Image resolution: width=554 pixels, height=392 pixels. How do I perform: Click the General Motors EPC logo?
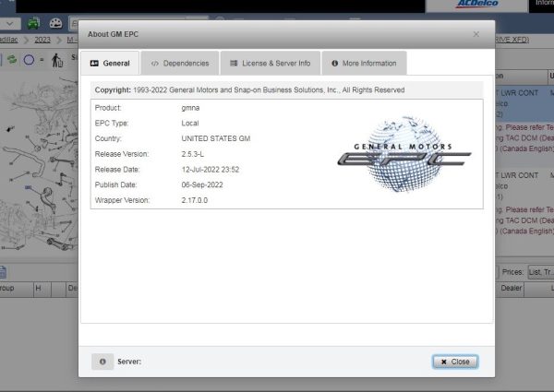click(404, 154)
